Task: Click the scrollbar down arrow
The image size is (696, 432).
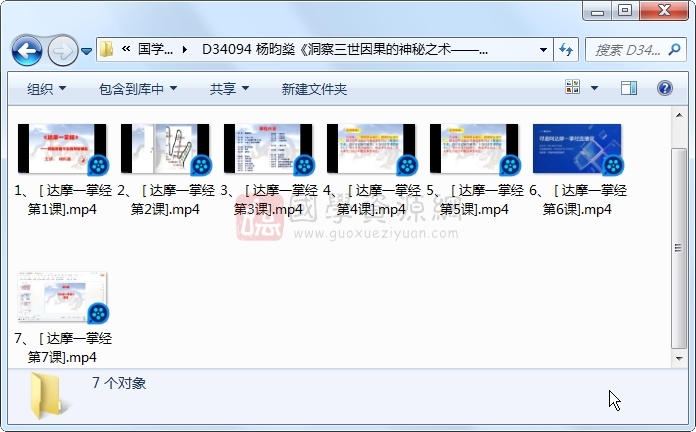Action: (x=679, y=358)
